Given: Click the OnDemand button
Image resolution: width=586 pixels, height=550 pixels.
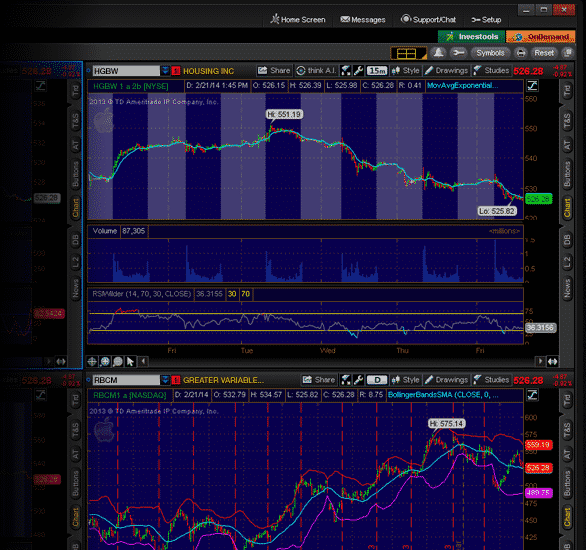Looking at the screenshot, I should [x=540, y=37].
